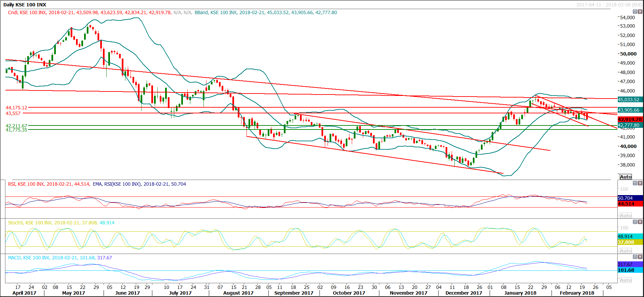Click the April 2017 month label on time axis
The height and width of the screenshot is (297, 644).
pos(24,293)
